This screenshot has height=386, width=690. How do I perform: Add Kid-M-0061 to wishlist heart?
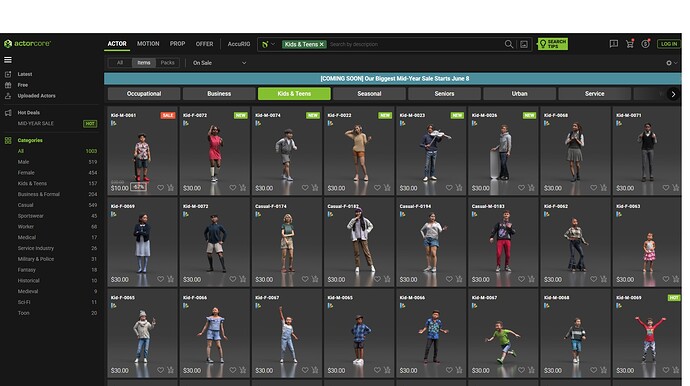click(161, 187)
